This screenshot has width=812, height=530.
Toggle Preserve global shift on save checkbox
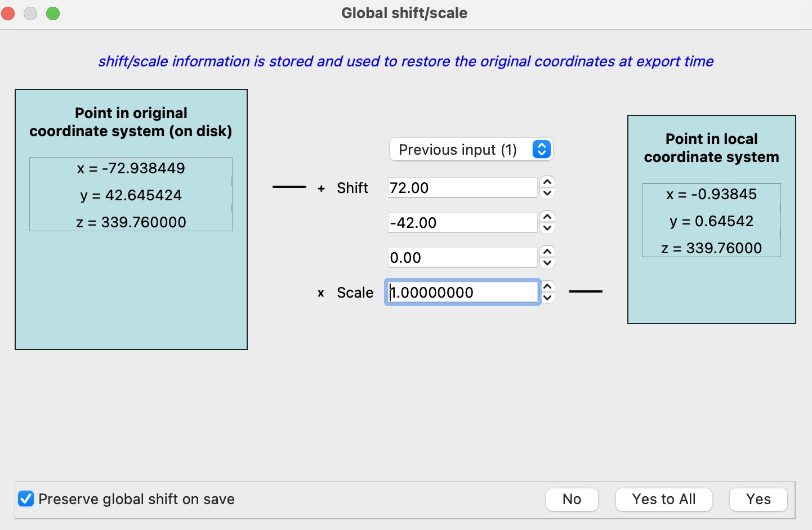[26, 499]
